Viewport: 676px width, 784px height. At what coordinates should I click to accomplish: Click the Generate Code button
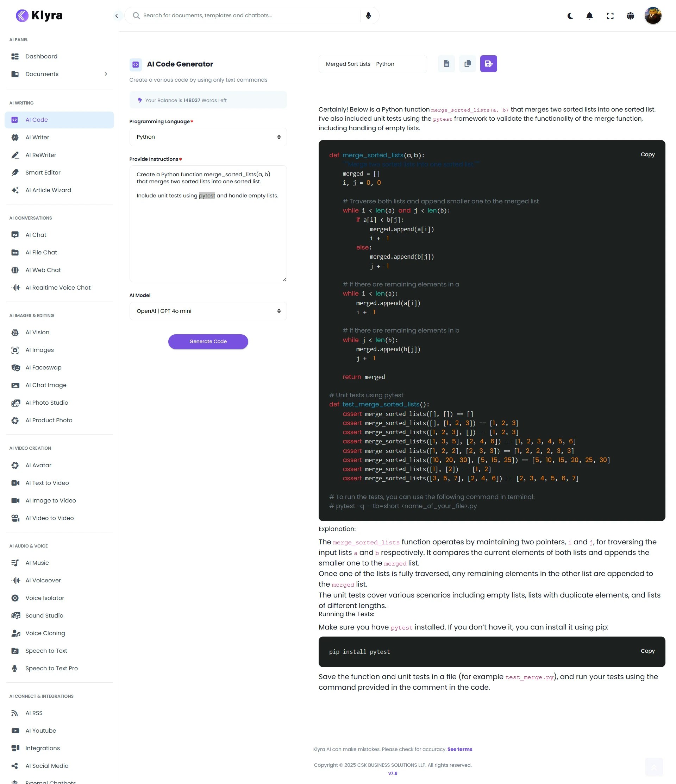click(208, 341)
